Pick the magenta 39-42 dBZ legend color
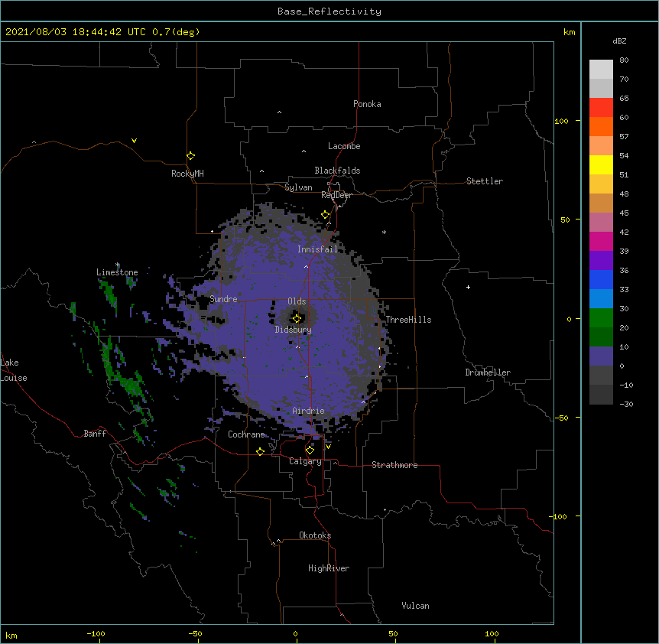This screenshot has height=644, width=659. click(601, 241)
